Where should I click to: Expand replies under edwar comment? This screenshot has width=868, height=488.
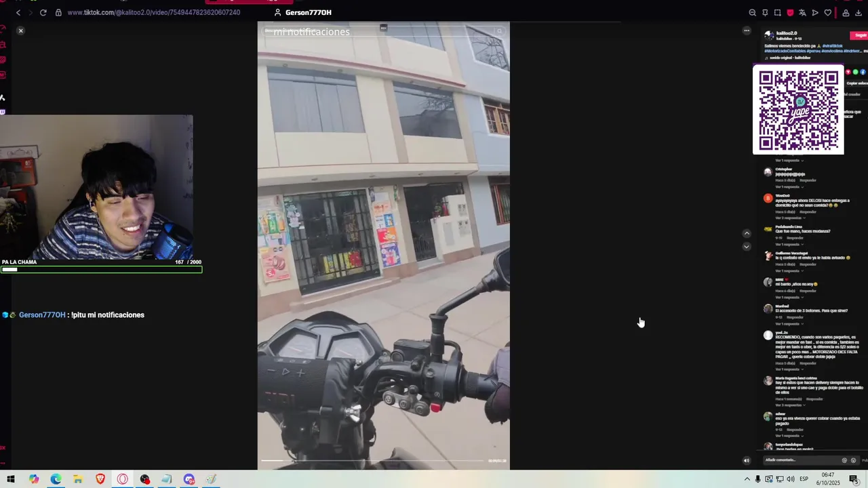click(x=789, y=436)
